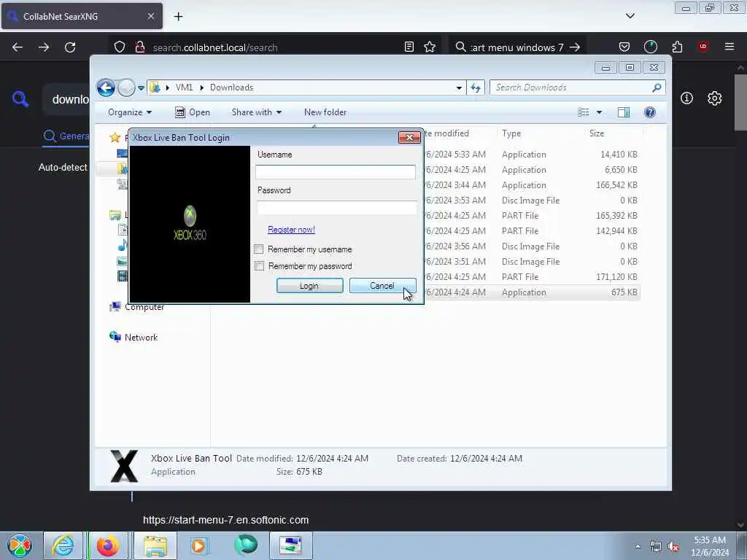
Task: Click Open in the Explorer toolbar
Action: click(193, 112)
